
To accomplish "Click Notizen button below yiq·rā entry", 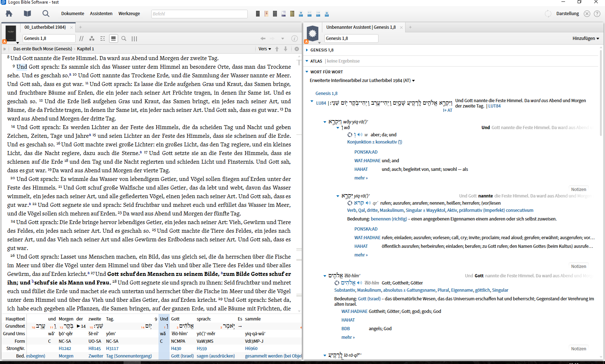I will (578, 267).
